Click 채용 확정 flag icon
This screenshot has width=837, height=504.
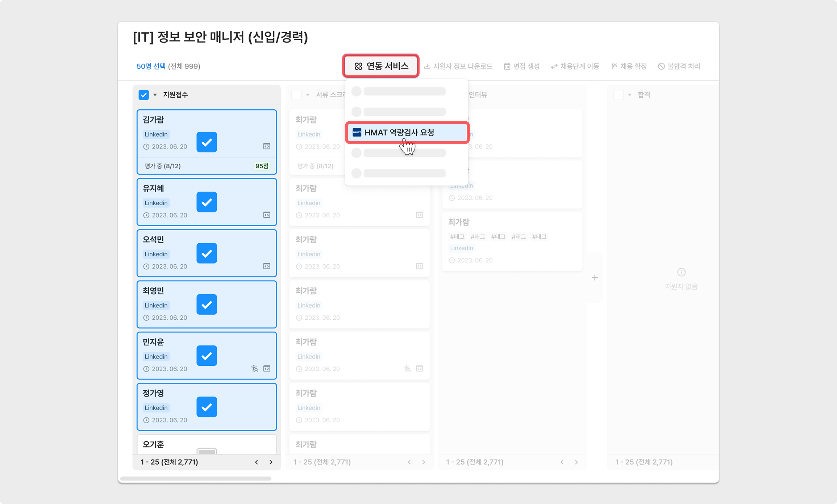[x=614, y=66]
